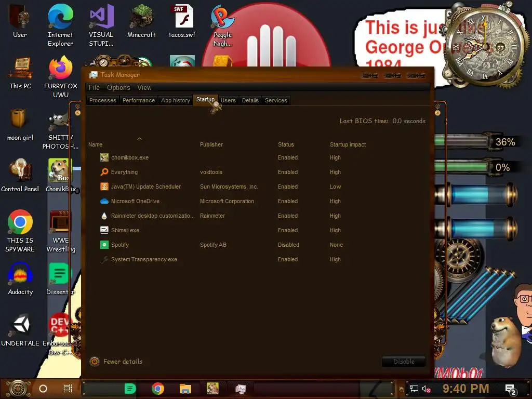Click the voidtools publisher cell
The height and width of the screenshot is (399, 532).
pos(211,172)
